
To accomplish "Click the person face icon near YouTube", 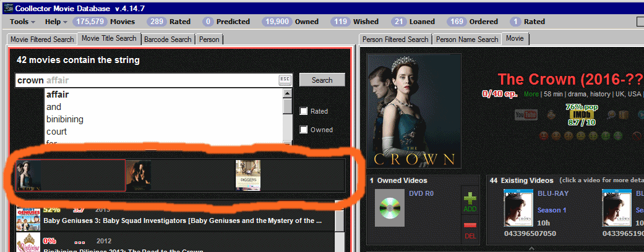I will point(551,115).
